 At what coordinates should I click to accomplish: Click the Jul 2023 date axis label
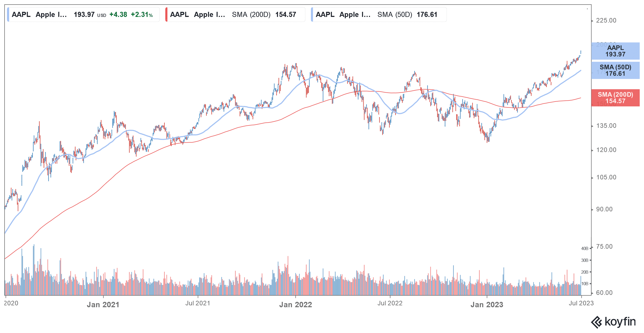pos(581,303)
